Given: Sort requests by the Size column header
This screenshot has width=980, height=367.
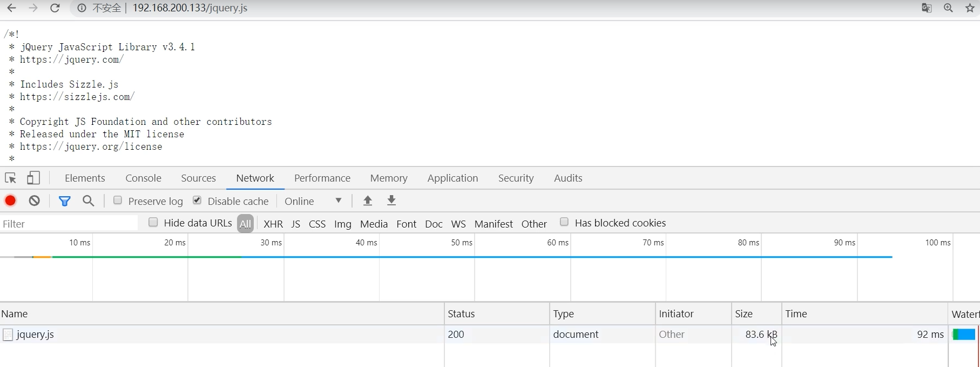Looking at the screenshot, I should coord(744,314).
